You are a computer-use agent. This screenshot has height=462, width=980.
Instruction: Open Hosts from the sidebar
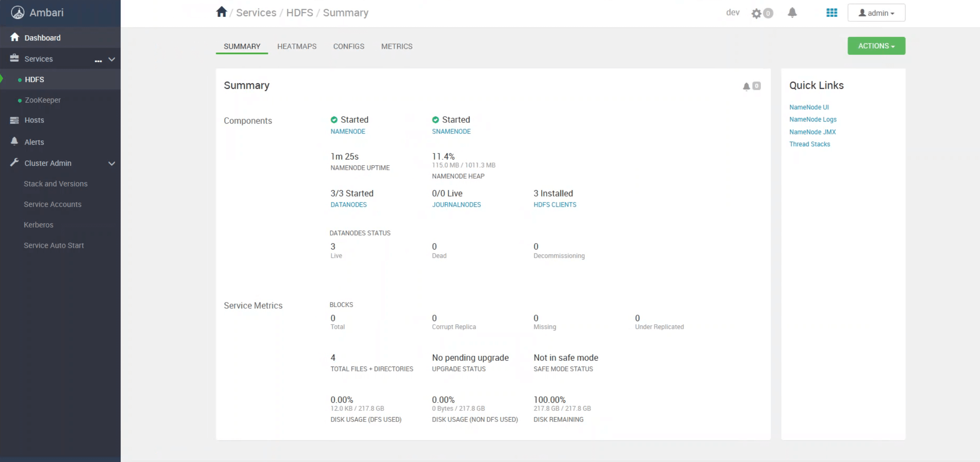[x=34, y=120]
